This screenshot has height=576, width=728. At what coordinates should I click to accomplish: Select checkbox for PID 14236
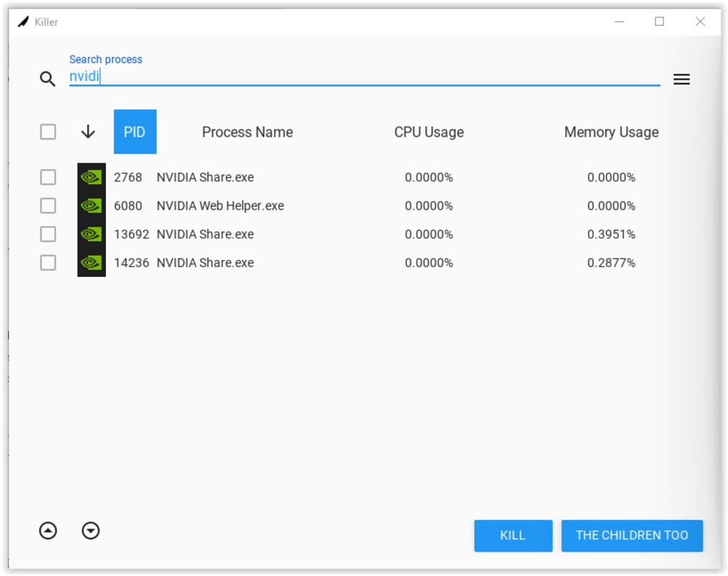pos(48,263)
